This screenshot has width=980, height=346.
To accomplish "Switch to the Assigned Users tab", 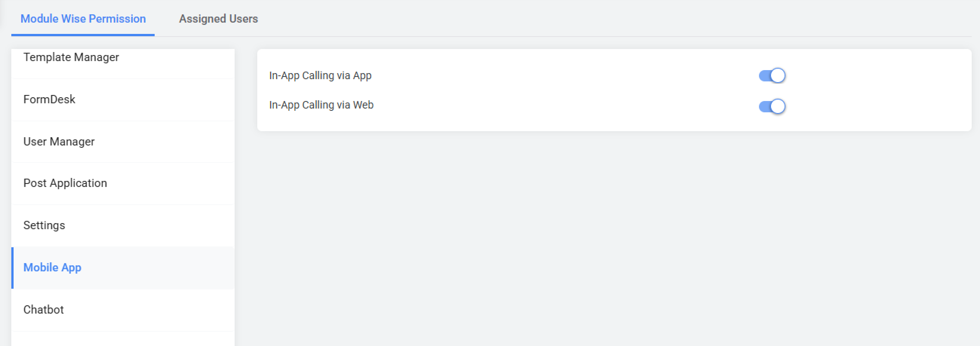I will [x=218, y=18].
